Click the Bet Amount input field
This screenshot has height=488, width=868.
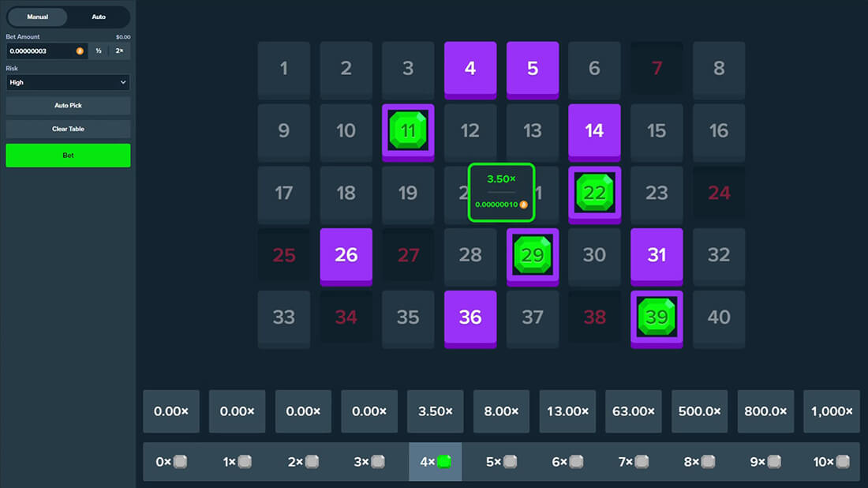pyautogui.click(x=41, y=51)
